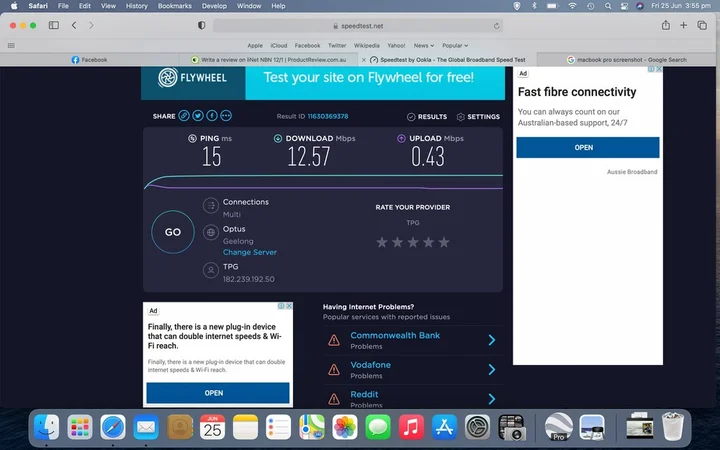720x450 pixels.
Task: Open the History menu
Action: point(137,6)
